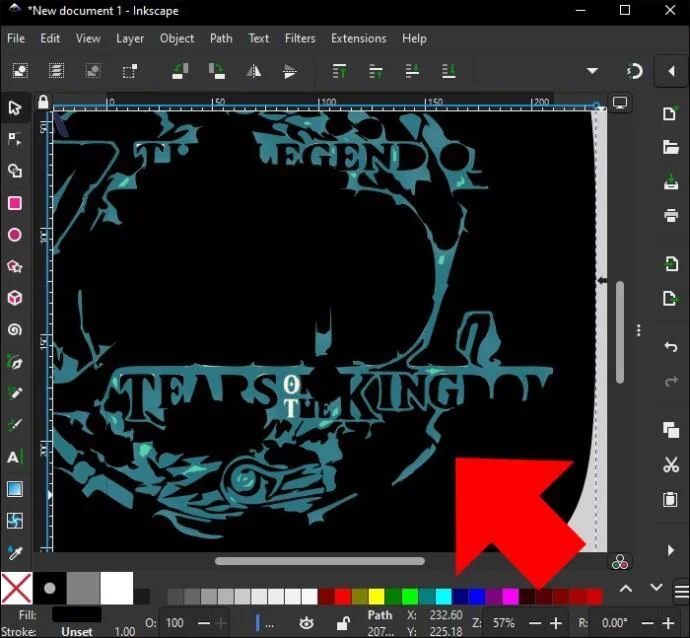Click the Deselect icon
Screen dimensions: 690x638
coord(93,71)
